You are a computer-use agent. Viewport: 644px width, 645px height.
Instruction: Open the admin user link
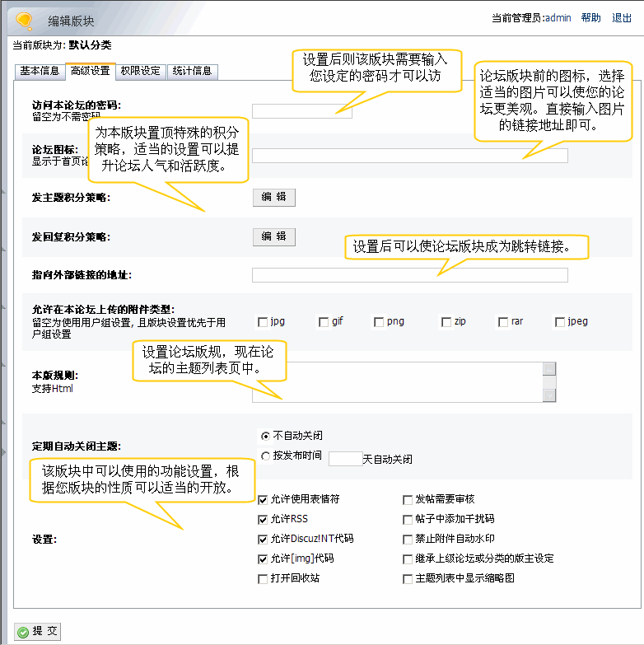[558, 18]
